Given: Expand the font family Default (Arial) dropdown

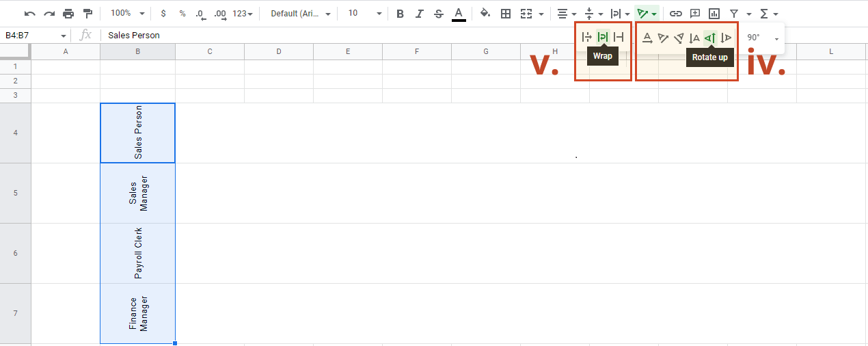Looking at the screenshot, I should (301, 14).
